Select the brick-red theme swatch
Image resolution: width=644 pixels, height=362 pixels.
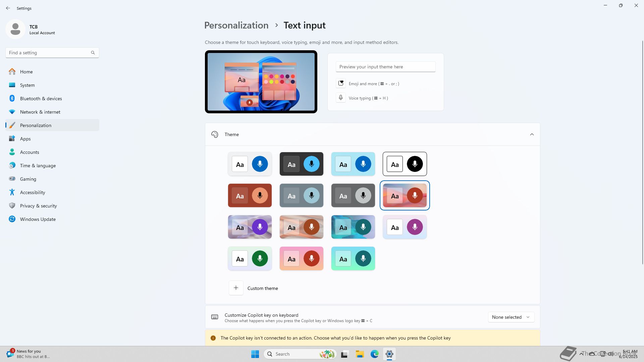click(250, 195)
